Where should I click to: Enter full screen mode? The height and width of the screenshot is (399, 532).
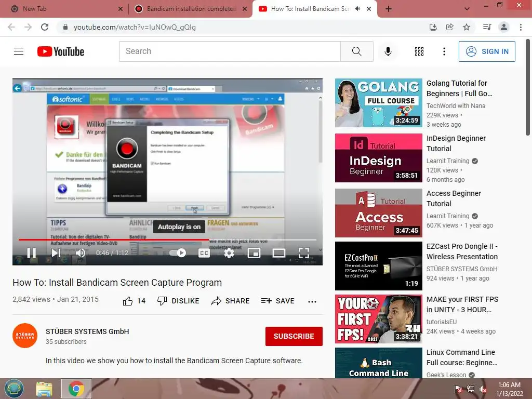304,253
